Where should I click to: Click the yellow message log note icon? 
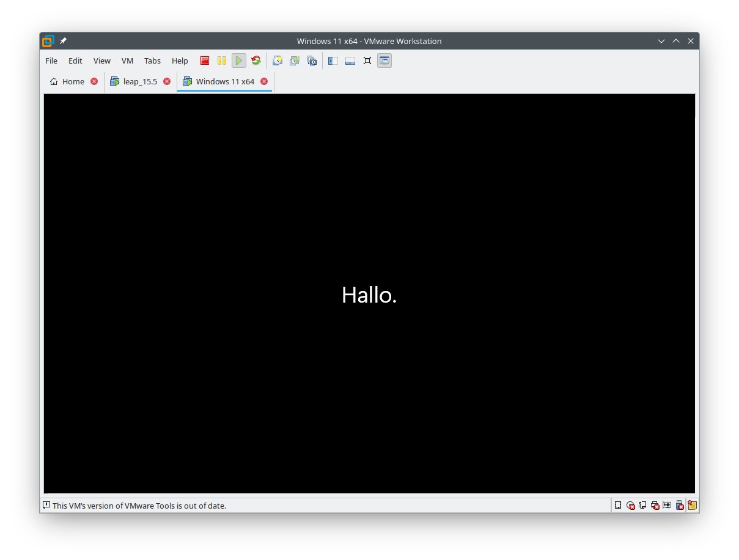point(692,506)
